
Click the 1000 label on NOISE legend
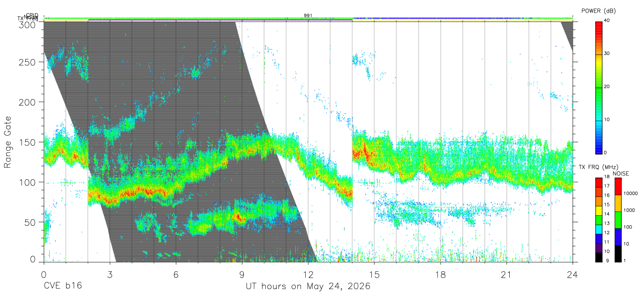[x=630, y=211]
